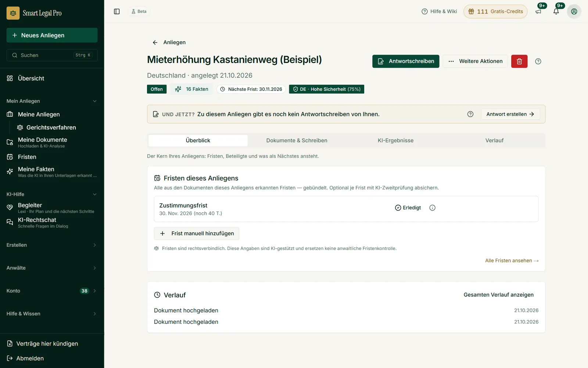
Task: Switch to the Dokumente & Schreiben tab
Action: [297, 141]
